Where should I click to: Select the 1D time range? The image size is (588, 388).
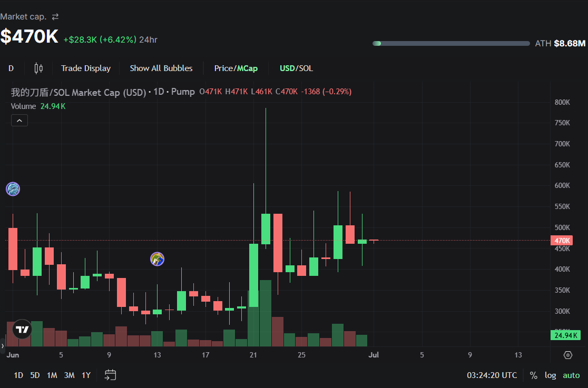(x=18, y=375)
